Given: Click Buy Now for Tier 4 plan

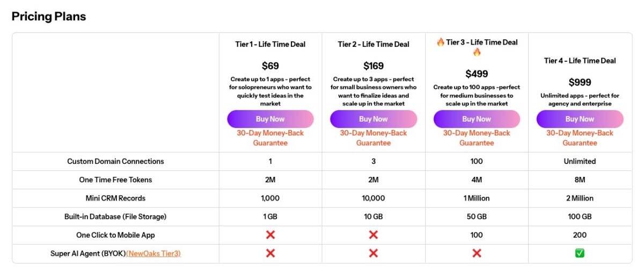Looking at the screenshot, I should 580,119.
